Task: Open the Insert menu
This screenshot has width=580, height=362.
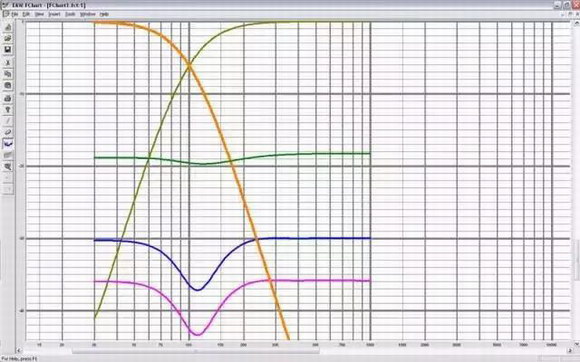Action: click(x=54, y=14)
